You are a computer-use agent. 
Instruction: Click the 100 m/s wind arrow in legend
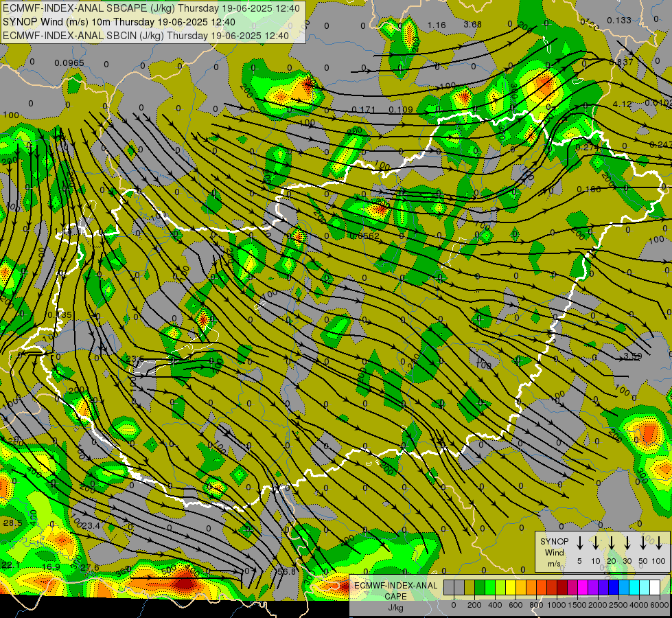click(x=659, y=542)
